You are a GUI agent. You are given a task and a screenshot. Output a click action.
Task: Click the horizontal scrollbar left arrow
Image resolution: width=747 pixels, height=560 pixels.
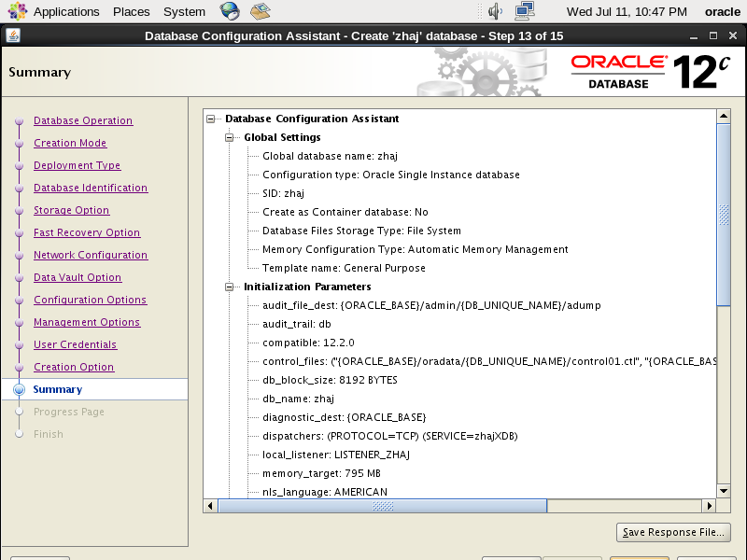[x=210, y=506]
